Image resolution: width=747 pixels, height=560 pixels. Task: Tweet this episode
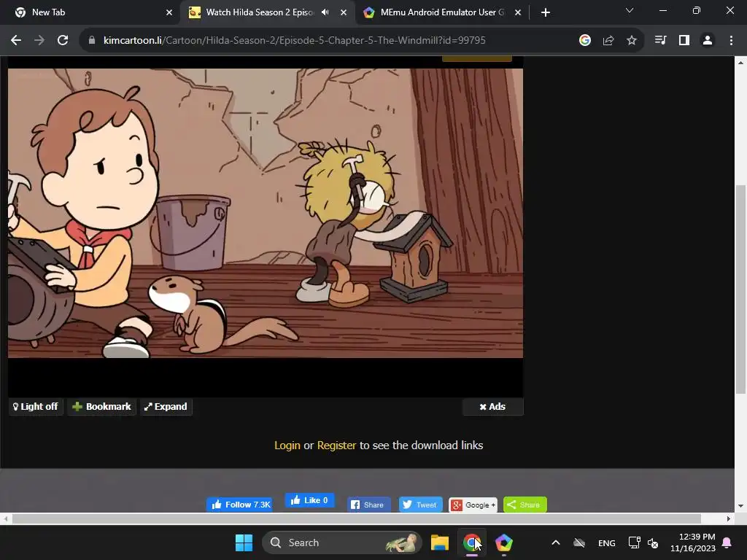[420, 505]
